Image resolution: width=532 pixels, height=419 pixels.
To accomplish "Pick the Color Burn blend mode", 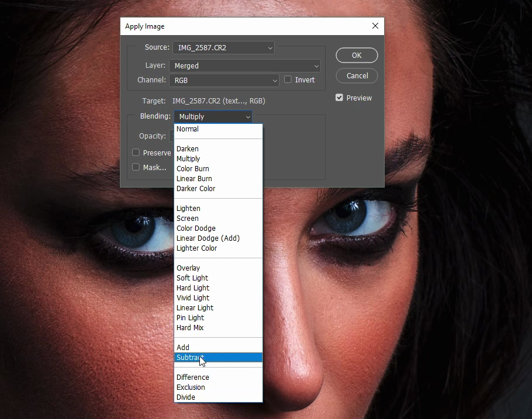I will [x=193, y=168].
